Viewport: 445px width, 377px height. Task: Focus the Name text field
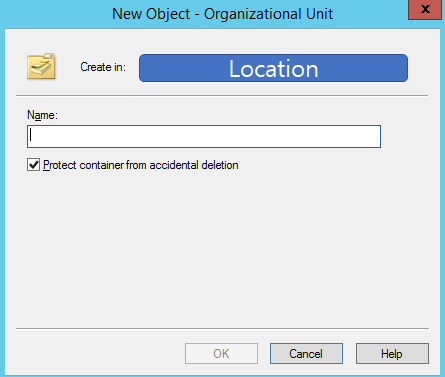pyautogui.click(x=204, y=136)
